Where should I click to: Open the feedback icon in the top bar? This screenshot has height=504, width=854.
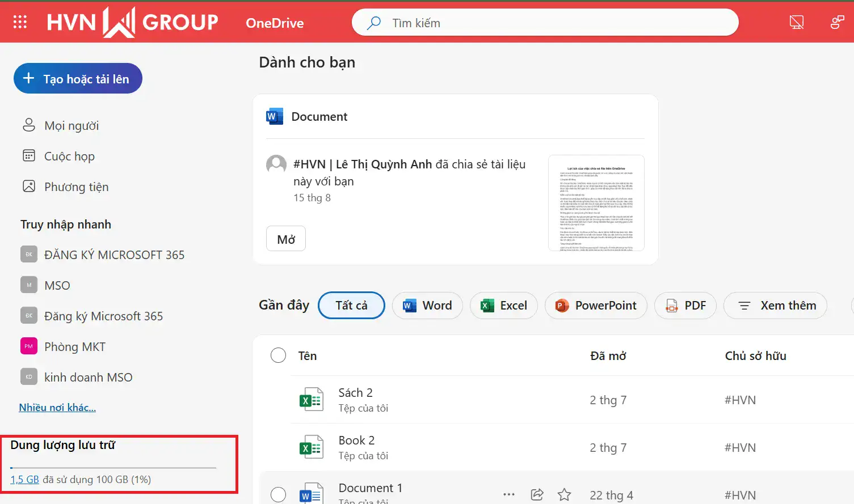(x=837, y=22)
